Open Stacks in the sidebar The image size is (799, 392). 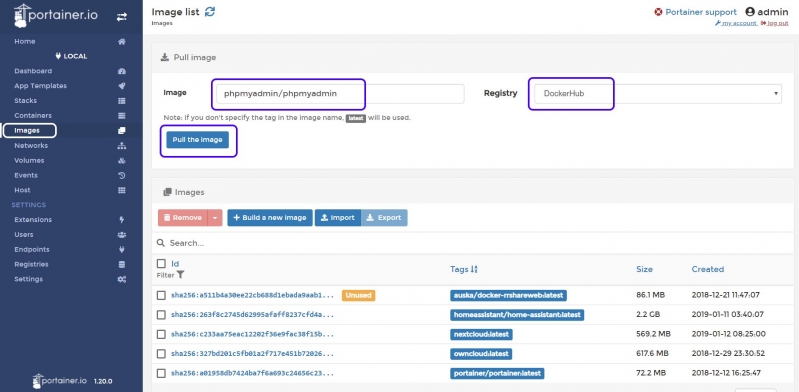pos(25,100)
